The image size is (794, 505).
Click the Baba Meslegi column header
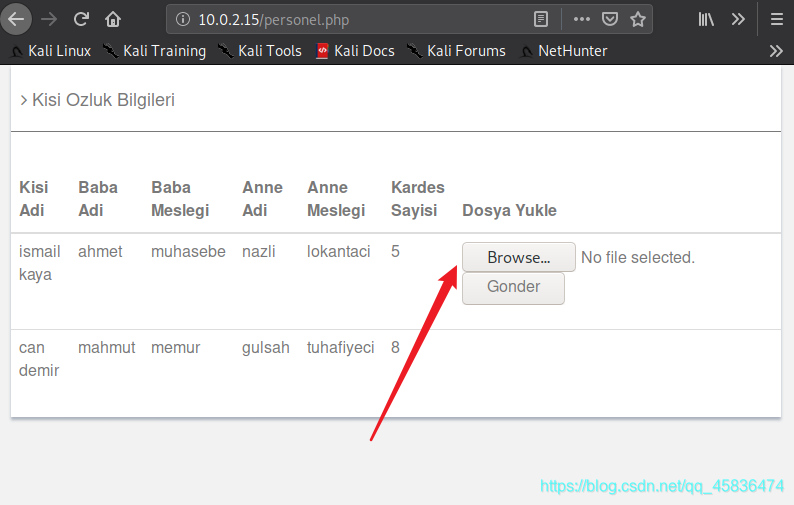pos(180,199)
